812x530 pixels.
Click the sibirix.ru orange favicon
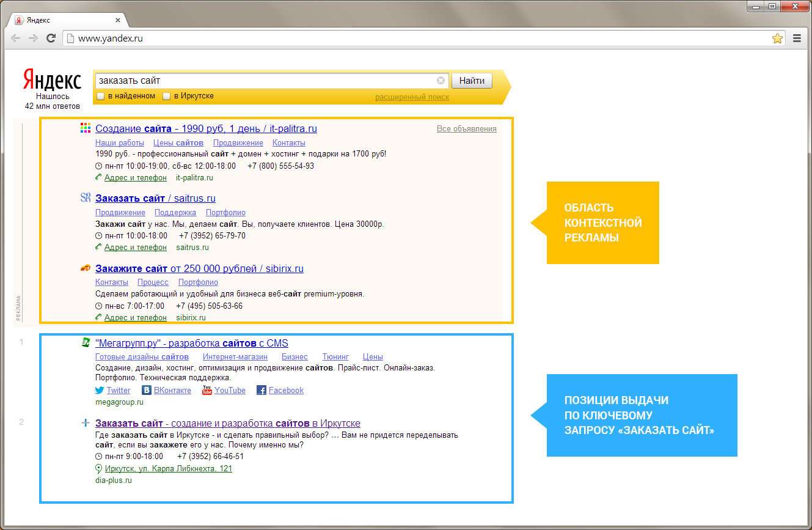(86, 268)
